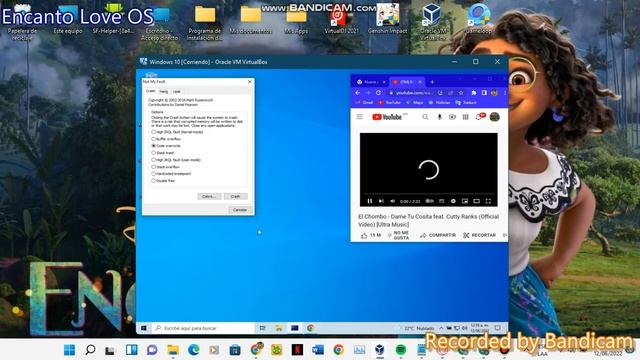The height and width of the screenshot is (360, 640).
Task: Click the video progress bar
Action: [429, 194]
